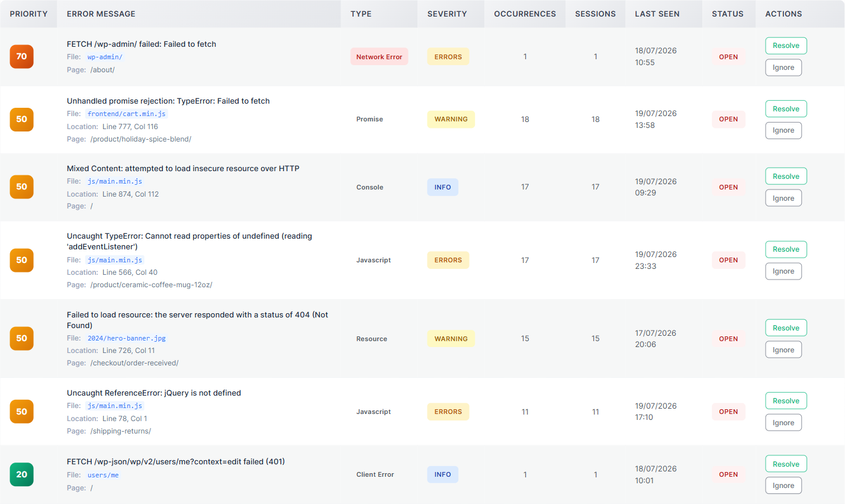Image resolution: width=845 pixels, height=504 pixels.
Task: Ignore the users/me 401 error
Action: click(x=783, y=486)
